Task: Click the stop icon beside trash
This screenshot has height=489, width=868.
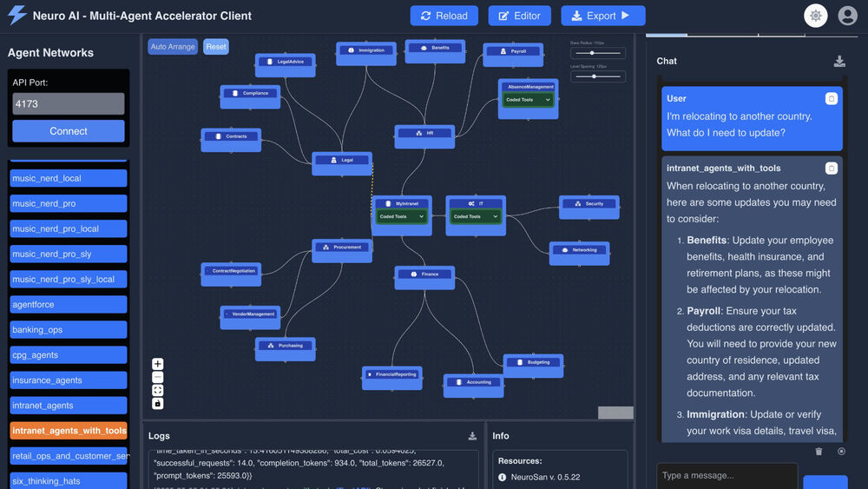Action: click(x=841, y=452)
